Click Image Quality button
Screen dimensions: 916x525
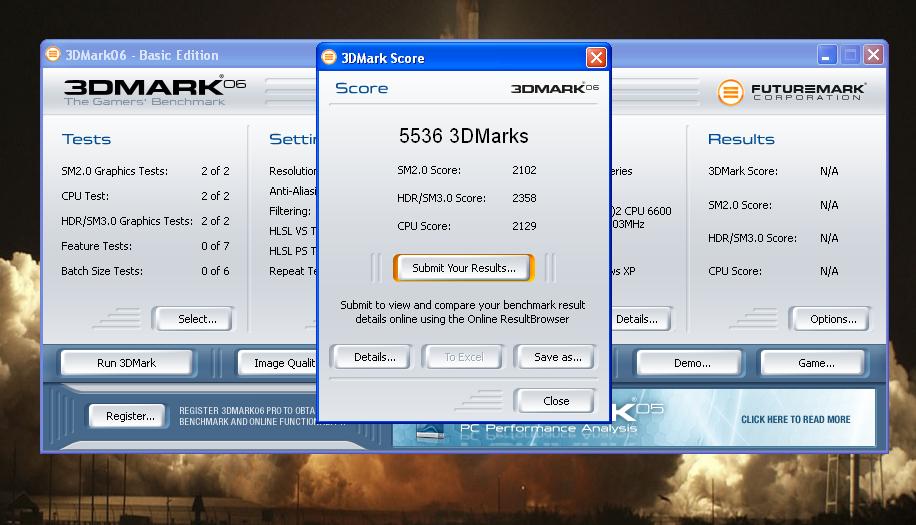pyautogui.click(x=277, y=363)
